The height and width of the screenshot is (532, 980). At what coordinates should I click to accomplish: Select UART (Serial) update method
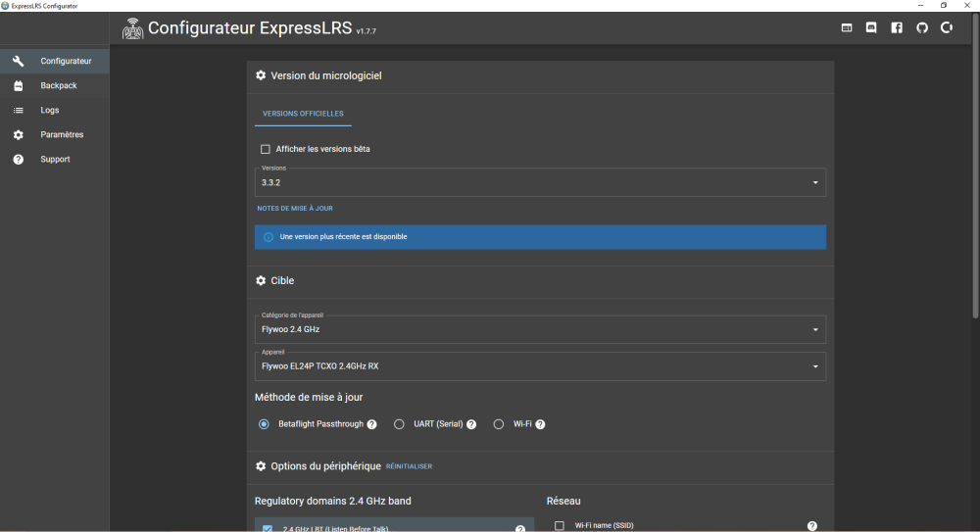[x=399, y=424]
